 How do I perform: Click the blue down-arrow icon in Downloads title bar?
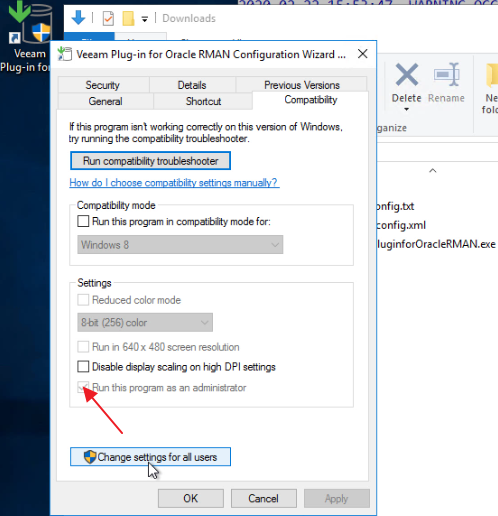point(79,18)
